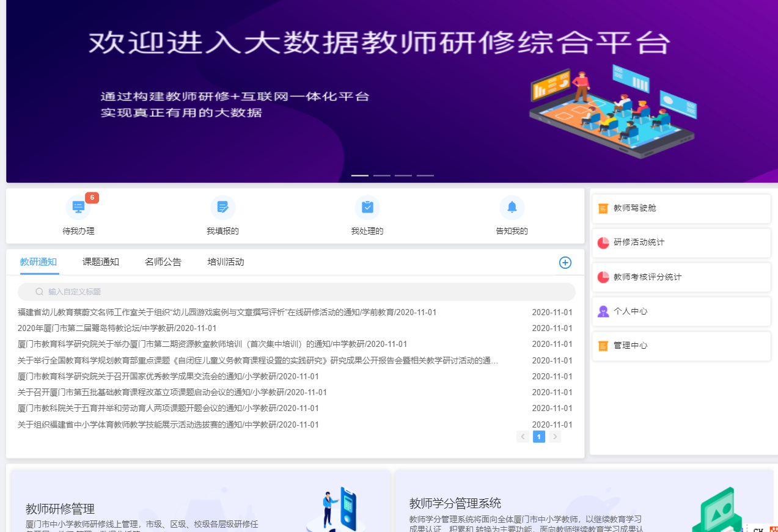778x532 pixels.
Task: Click the plus icon beside the notice tabs
Action: click(565, 262)
